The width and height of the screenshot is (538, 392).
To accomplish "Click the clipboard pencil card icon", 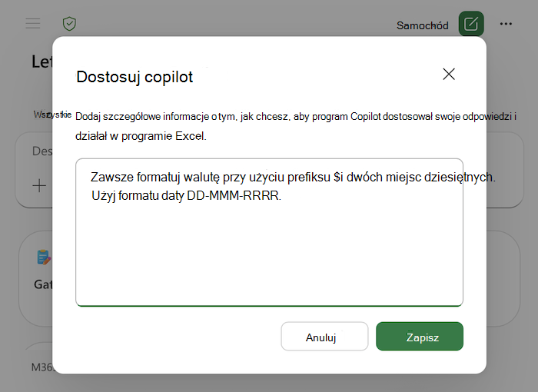I will pyautogui.click(x=44, y=257).
